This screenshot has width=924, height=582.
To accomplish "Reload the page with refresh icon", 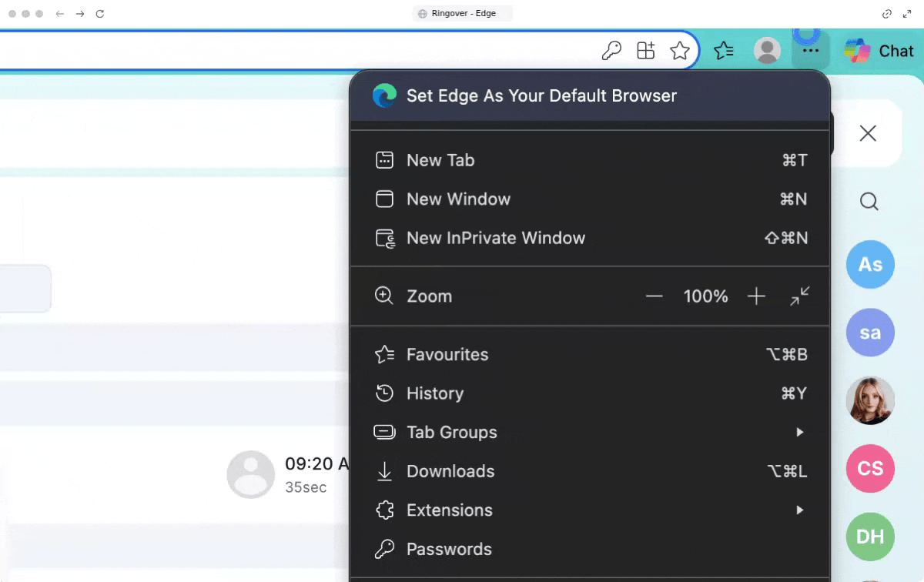I will click(100, 14).
